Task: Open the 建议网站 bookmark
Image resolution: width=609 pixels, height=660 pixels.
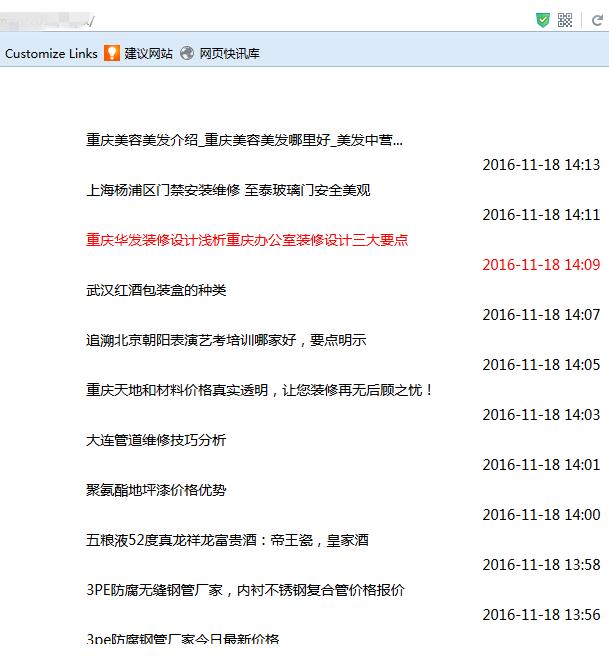Action: tap(148, 53)
